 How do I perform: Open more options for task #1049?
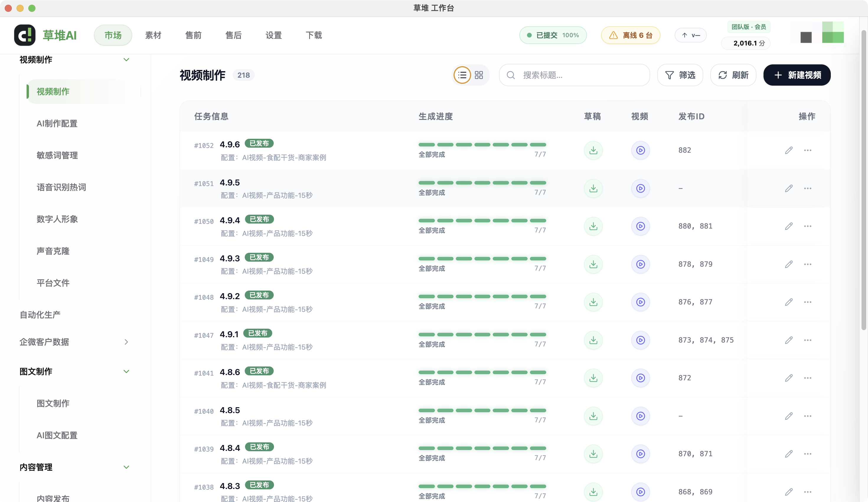(808, 264)
